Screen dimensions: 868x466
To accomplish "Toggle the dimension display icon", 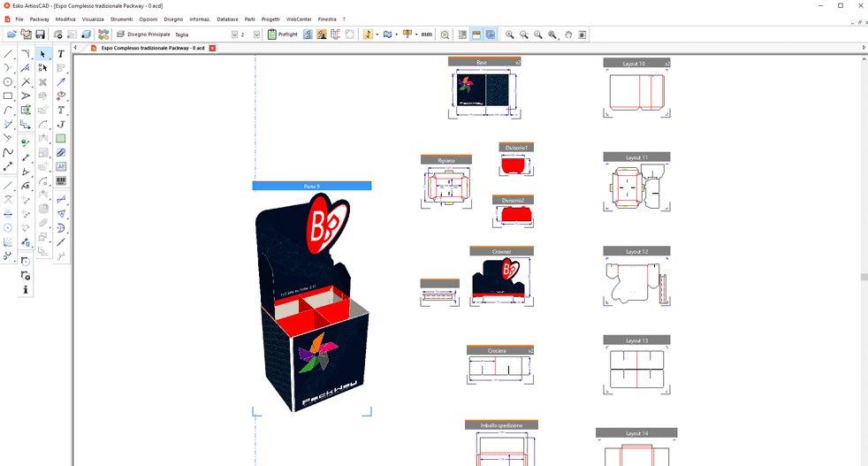I will (336, 34).
